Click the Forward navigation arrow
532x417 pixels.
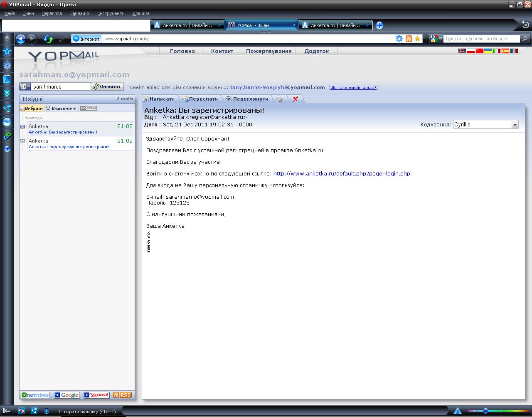click(x=32, y=39)
